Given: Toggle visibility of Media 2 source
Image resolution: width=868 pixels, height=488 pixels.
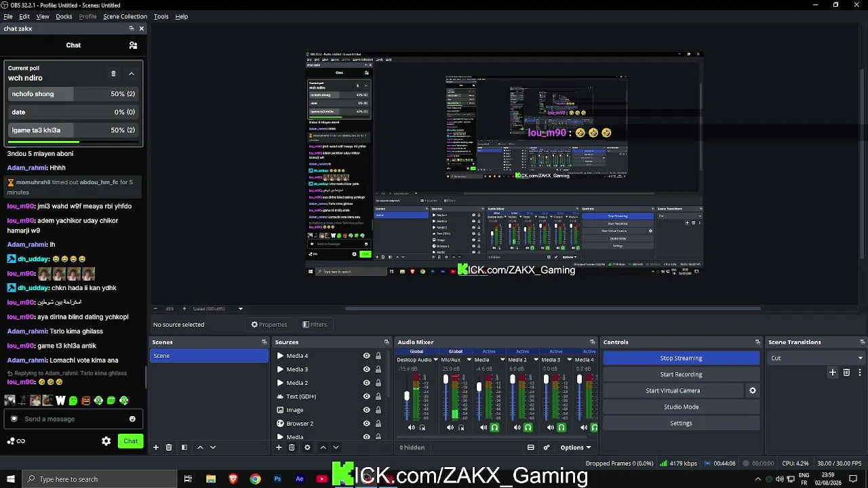Looking at the screenshot, I should coord(366,383).
